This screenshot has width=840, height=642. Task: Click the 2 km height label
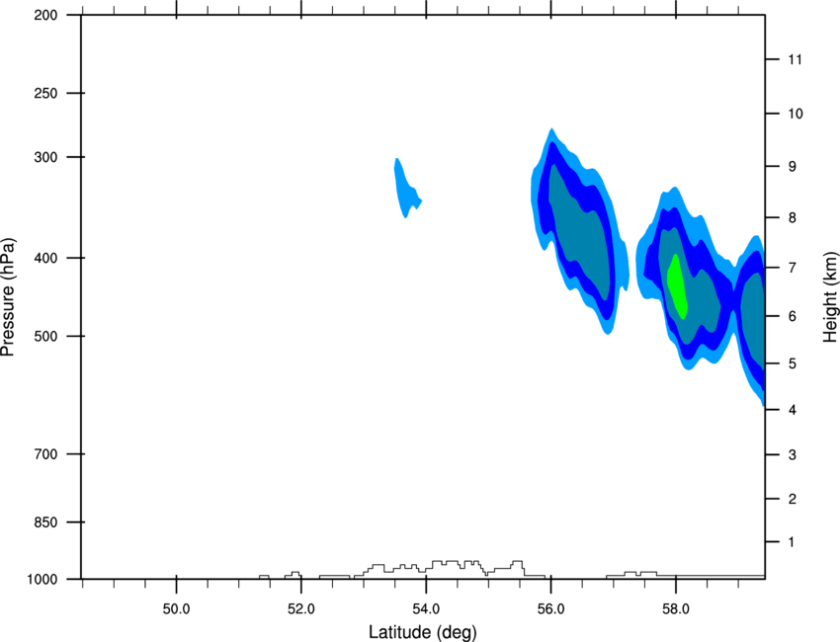(793, 499)
